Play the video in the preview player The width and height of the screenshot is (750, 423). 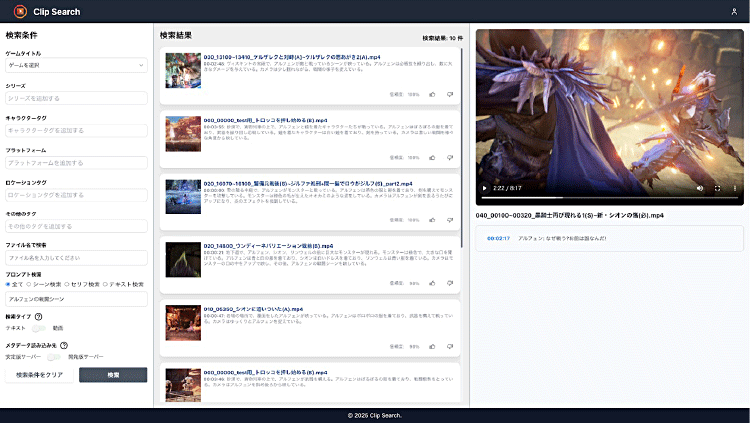(485, 188)
